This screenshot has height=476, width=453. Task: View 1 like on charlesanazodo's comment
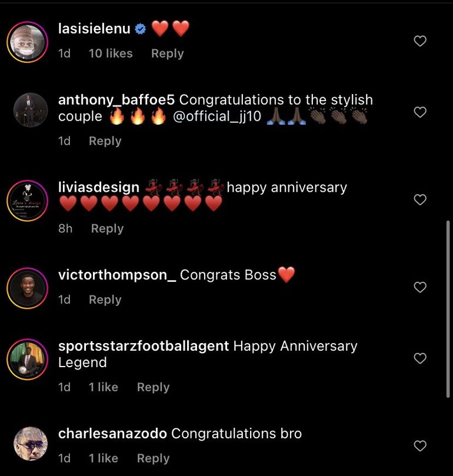click(x=103, y=458)
